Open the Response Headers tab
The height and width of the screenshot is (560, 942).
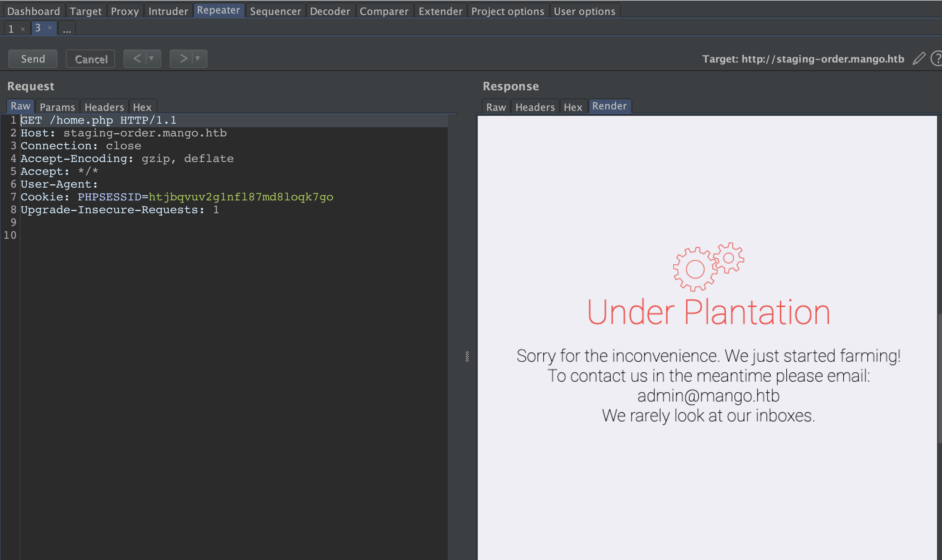[535, 107]
